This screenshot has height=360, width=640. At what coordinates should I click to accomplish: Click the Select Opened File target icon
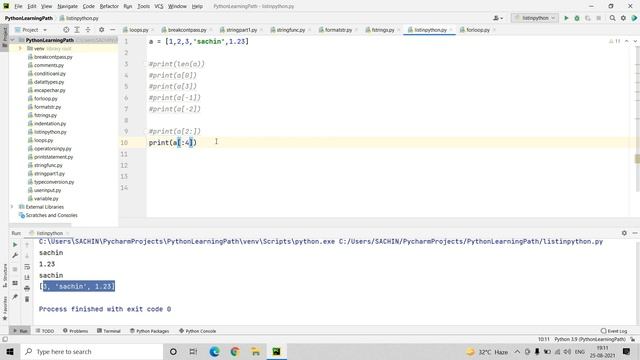[66, 30]
